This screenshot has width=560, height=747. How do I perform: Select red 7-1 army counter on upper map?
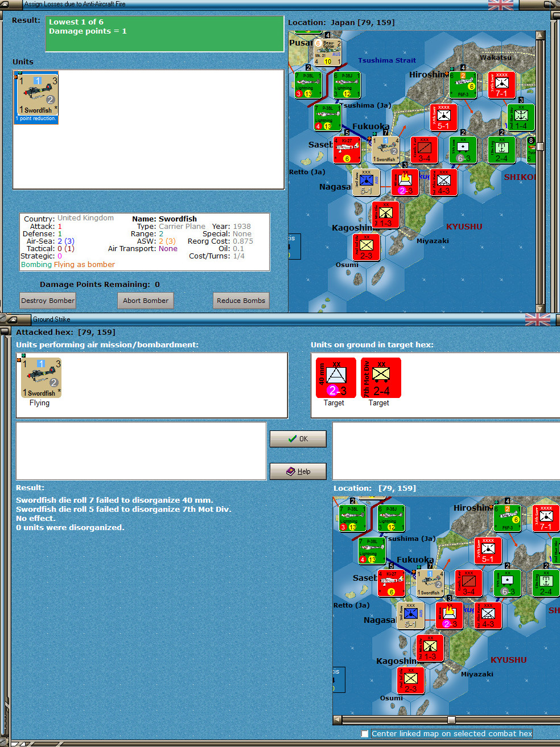tap(501, 85)
